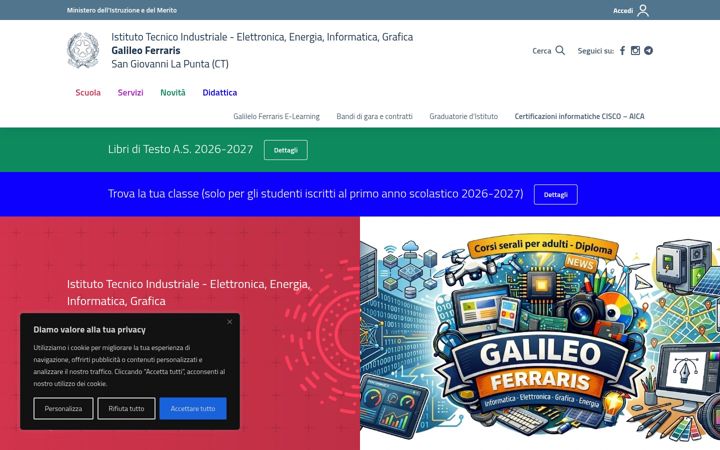Image resolution: width=720 pixels, height=450 pixels.
Task: Click Ministero dell'Istruzione e del Merito link
Action: [122, 10]
